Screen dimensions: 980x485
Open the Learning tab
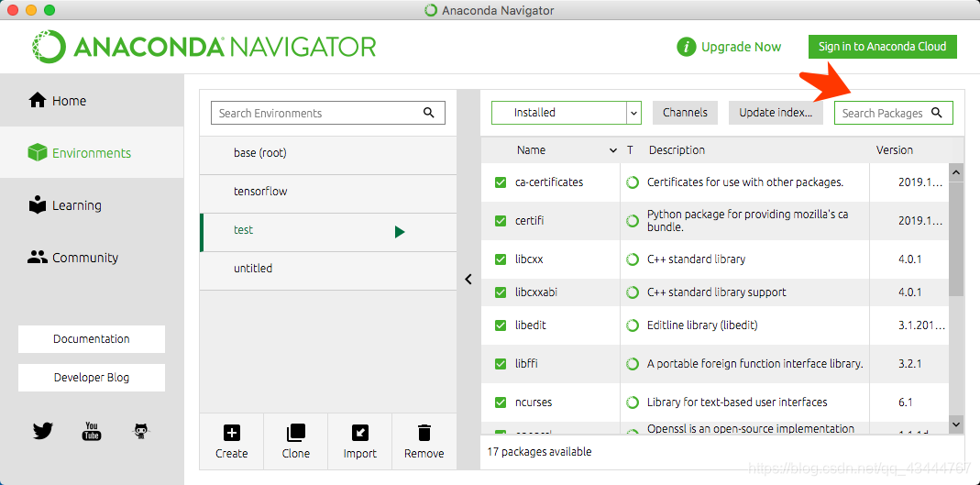point(92,205)
